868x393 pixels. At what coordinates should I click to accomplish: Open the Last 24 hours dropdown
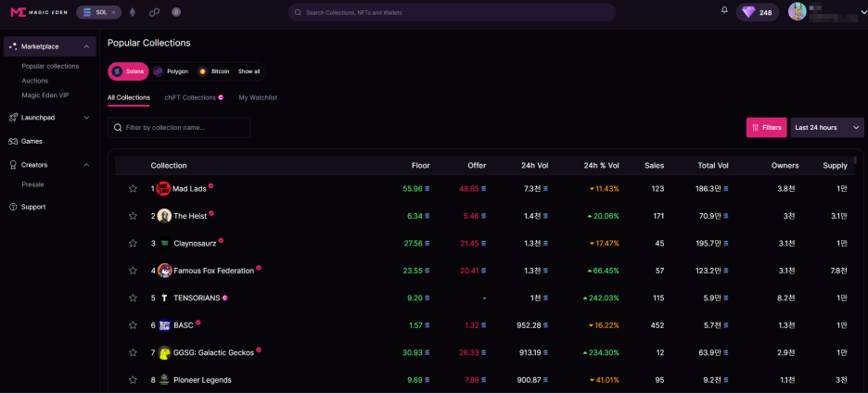coord(827,127)
